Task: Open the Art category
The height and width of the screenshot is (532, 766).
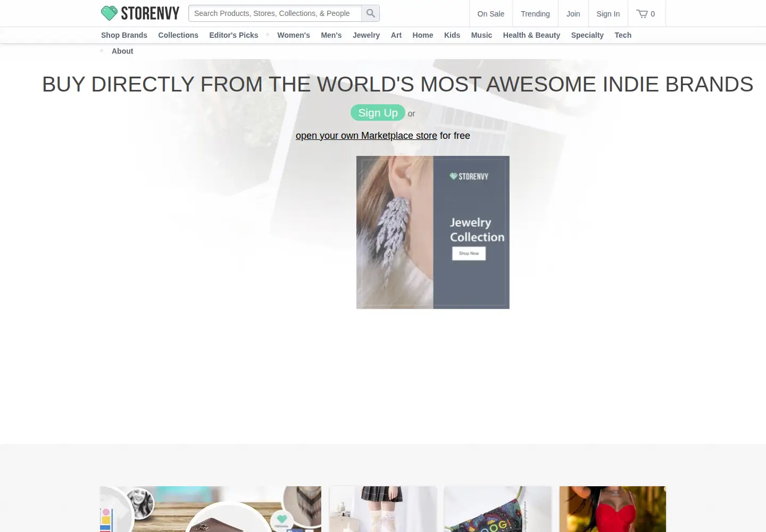Action: 396,35
